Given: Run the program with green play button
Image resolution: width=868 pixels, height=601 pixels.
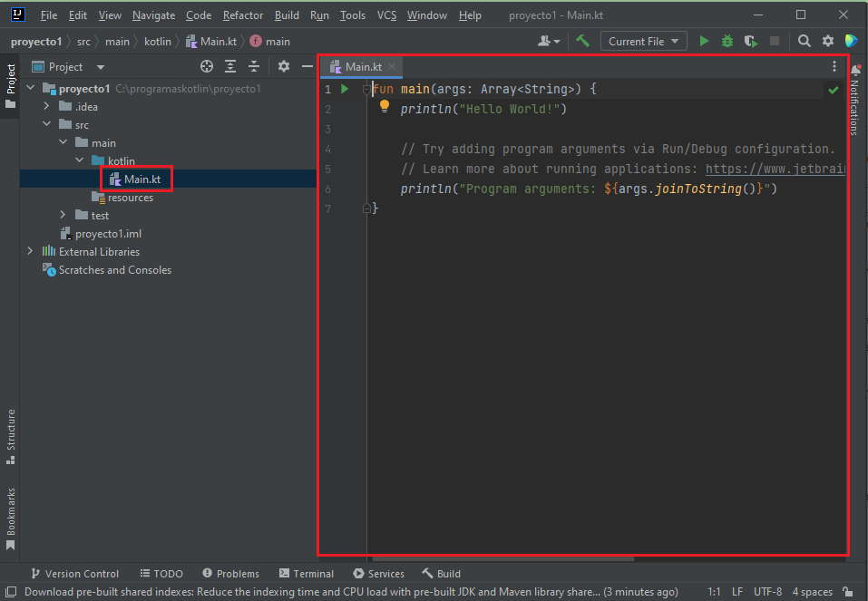Looking at the screenshot, I should (704, 41).
